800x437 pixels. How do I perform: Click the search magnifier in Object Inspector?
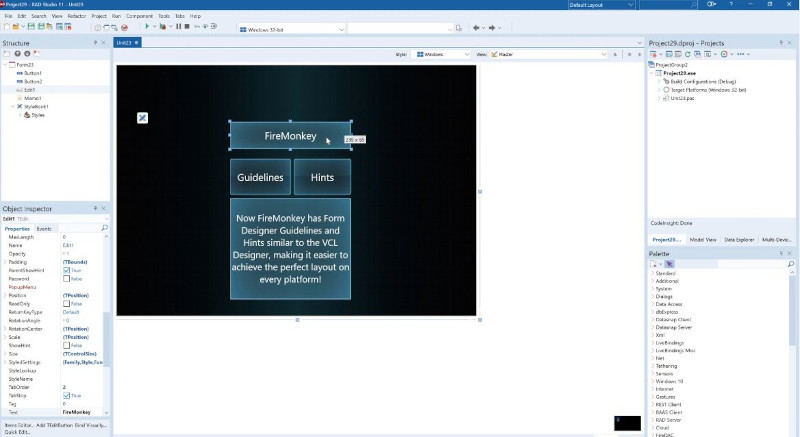point(105,228)
